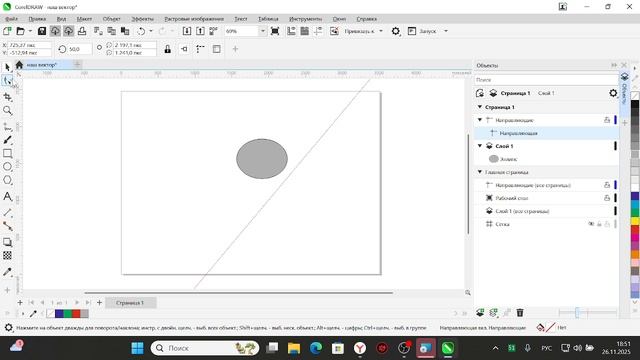Switch to the Страница 1 page tab
Image resolution: width=640 pixels, height=360 pixels.
130,303
